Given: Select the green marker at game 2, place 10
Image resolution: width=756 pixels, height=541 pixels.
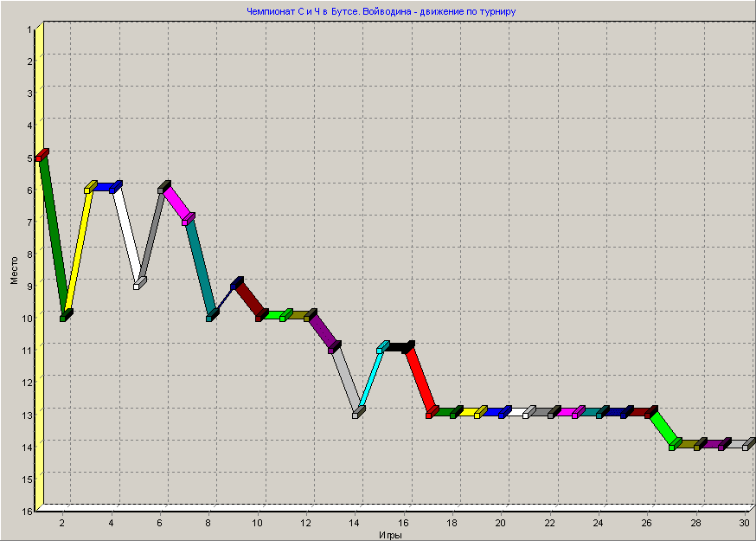Looking at the screenshot, I should click(66, 315).
